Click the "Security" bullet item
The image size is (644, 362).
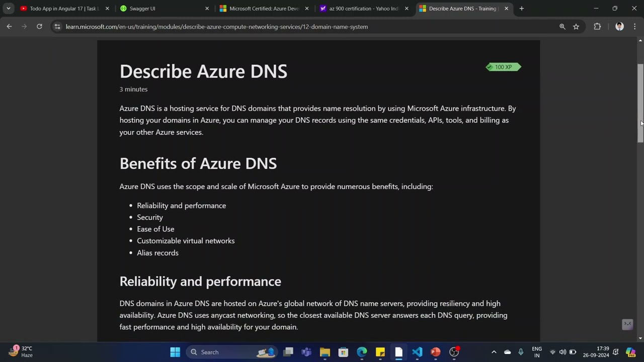[150, 217]
